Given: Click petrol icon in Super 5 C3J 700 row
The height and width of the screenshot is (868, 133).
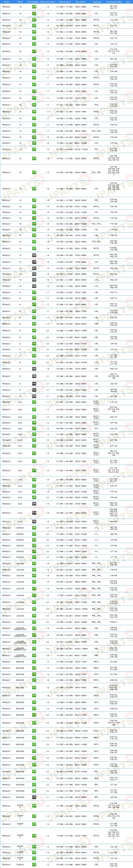Looking at the screenshot, I should [x=34, y=847].
